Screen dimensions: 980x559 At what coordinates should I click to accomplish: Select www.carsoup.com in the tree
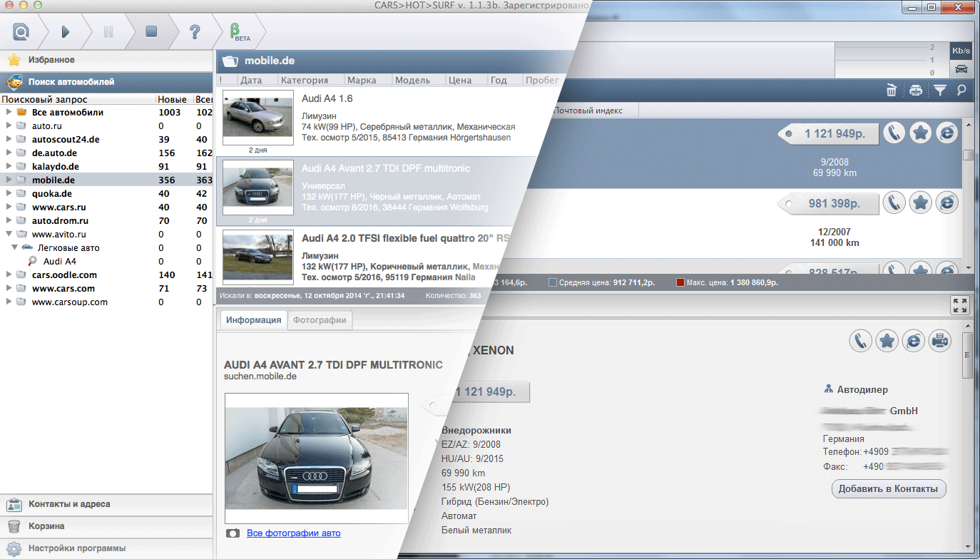click(x=69, y=302)
